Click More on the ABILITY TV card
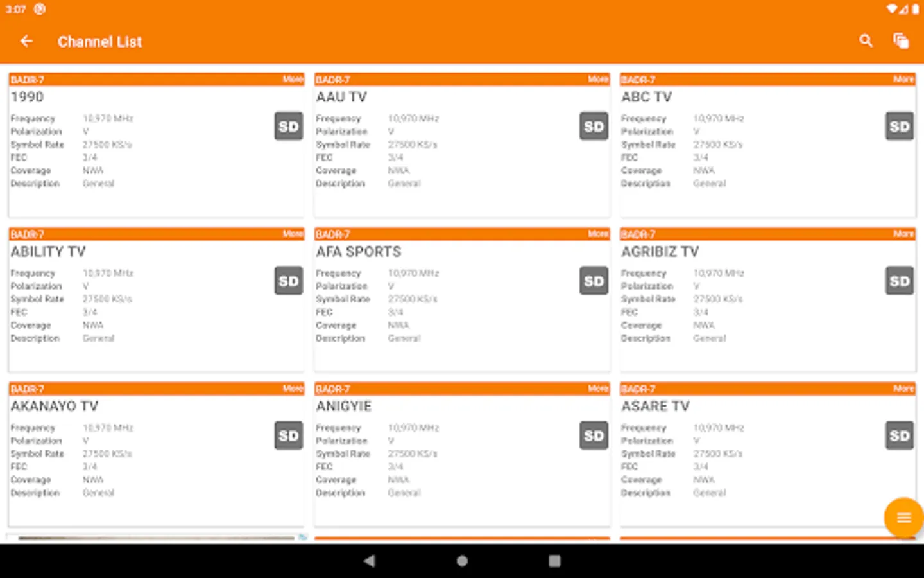This screenshot has width=924, height=578. tap(293, 234)
